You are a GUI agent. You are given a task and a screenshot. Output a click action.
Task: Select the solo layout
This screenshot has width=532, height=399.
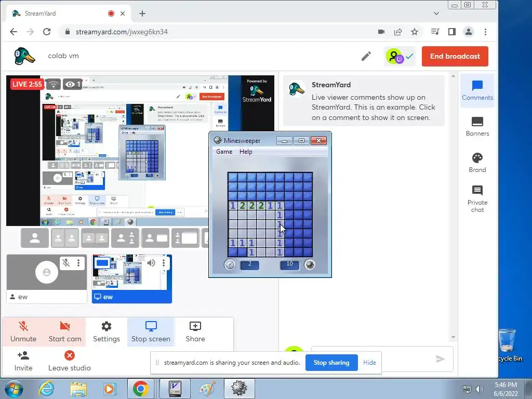(x=35, y=238)
